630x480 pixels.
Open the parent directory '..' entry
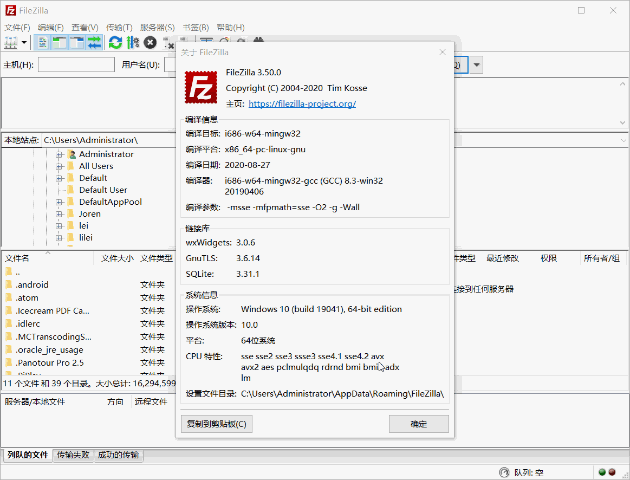pos(12,272)
